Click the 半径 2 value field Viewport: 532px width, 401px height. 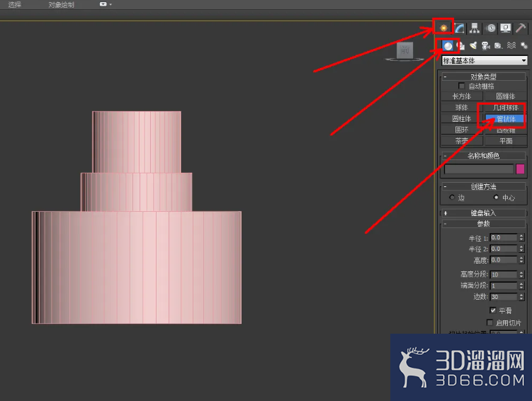tap(504, 249)
